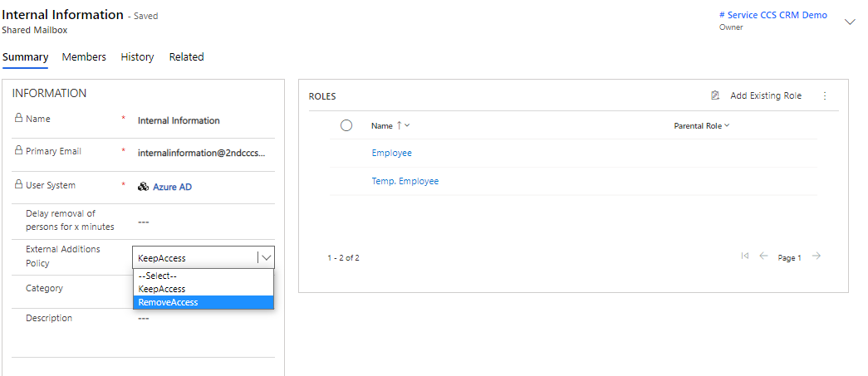Click the Azure AD user system icon

pyautogui.click(x=143, y=187)
